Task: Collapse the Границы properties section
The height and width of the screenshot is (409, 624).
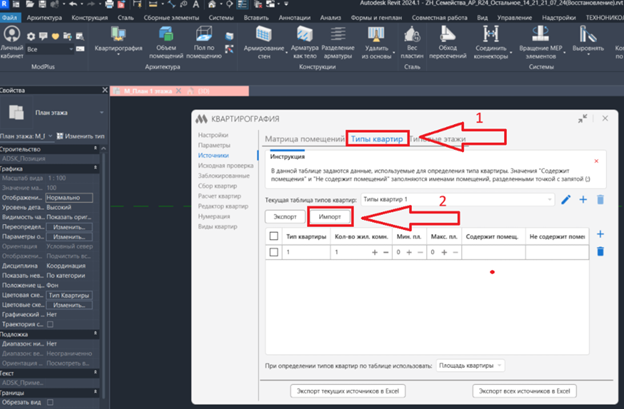Action: pyautogui.click(x=95, y=393)
